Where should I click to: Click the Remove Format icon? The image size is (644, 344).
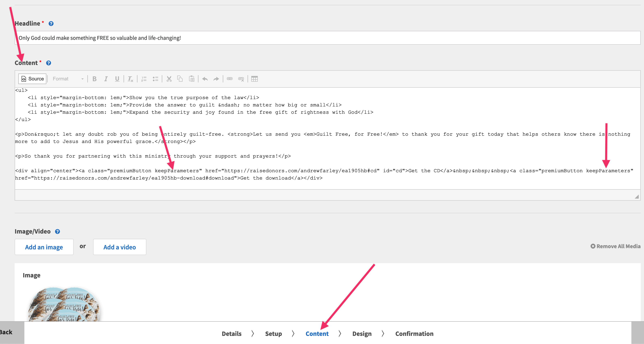tap(130, 79)
